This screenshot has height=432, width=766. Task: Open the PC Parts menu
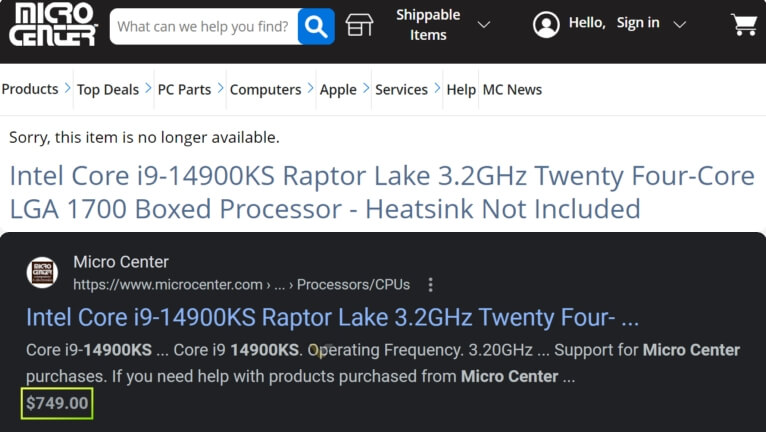pos(184,90)
